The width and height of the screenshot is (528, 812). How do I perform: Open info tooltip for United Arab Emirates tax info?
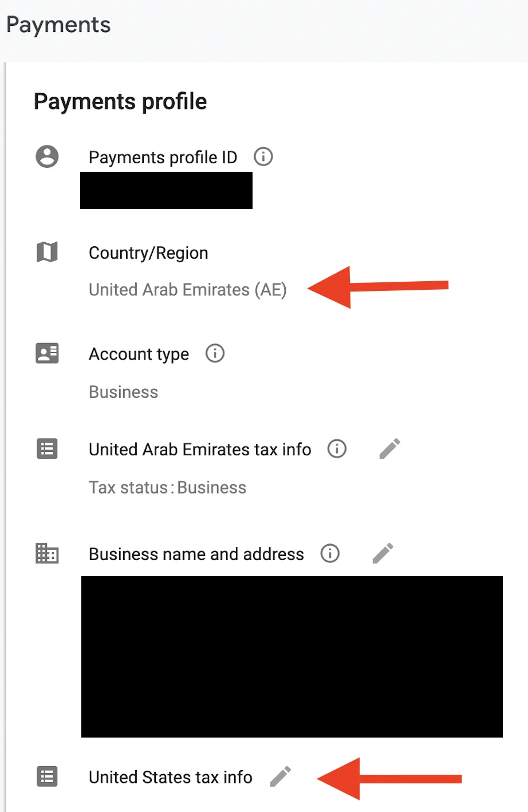click(337, 449)
